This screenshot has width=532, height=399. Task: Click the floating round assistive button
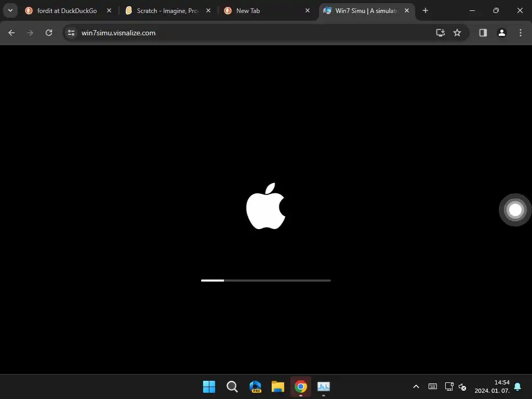point(515,210)
